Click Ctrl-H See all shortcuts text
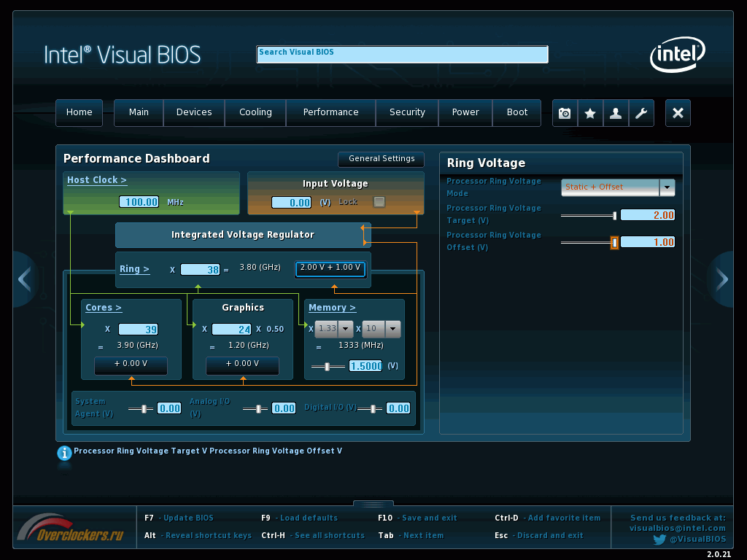This screenshot has width=747, height=560. pyautogui.click(x=312, y=535)
